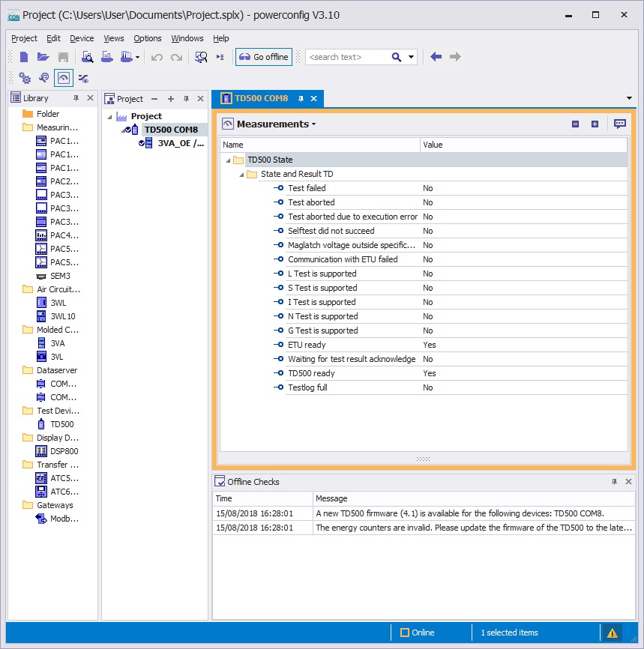
Task: Click into the search text field
Action: [347, 57]
